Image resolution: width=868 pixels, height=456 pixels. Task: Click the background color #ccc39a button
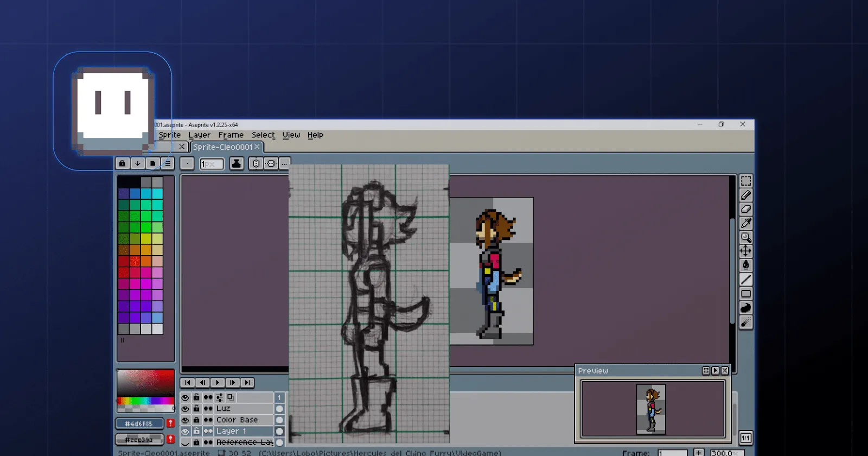click(139, 439)
